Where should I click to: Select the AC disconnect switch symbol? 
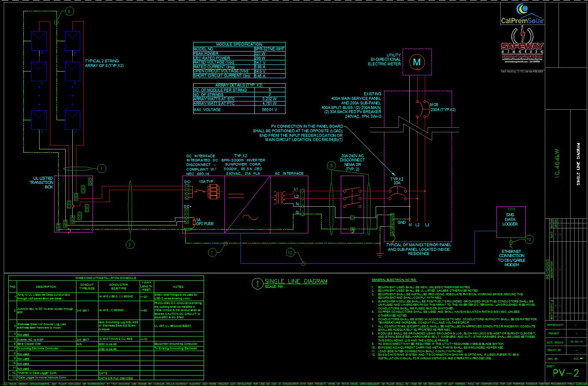[352, 198]
